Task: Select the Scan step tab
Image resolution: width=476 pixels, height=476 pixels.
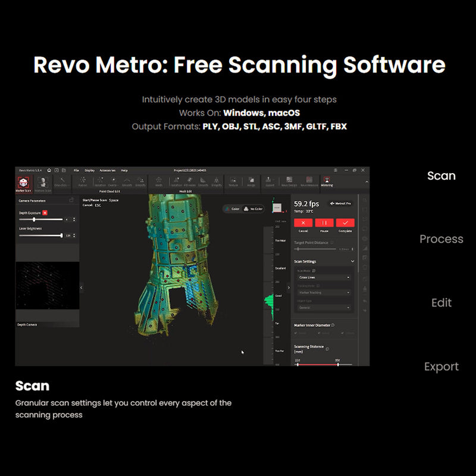Action: (441, 176)
